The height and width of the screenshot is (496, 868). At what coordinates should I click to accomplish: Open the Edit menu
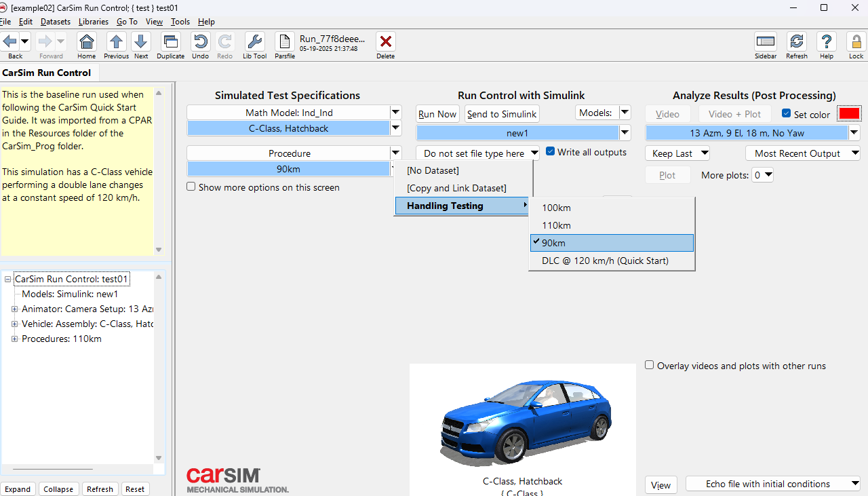pyautogui.click(x=26, y=22)
